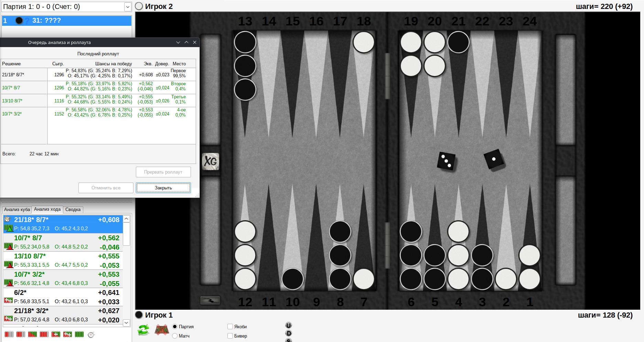Select the 21/18* 3/2* move in the analysis list
Image resolution: width=644 pixels, height=342 pixels.
pyautogui.click(x=63, y=315)
